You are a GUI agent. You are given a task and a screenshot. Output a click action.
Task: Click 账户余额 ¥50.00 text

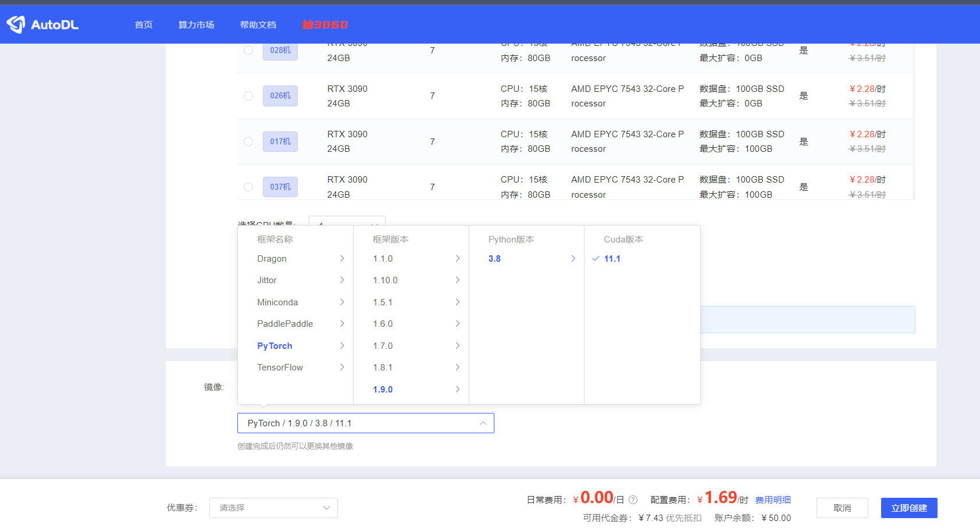pos(753,518)
